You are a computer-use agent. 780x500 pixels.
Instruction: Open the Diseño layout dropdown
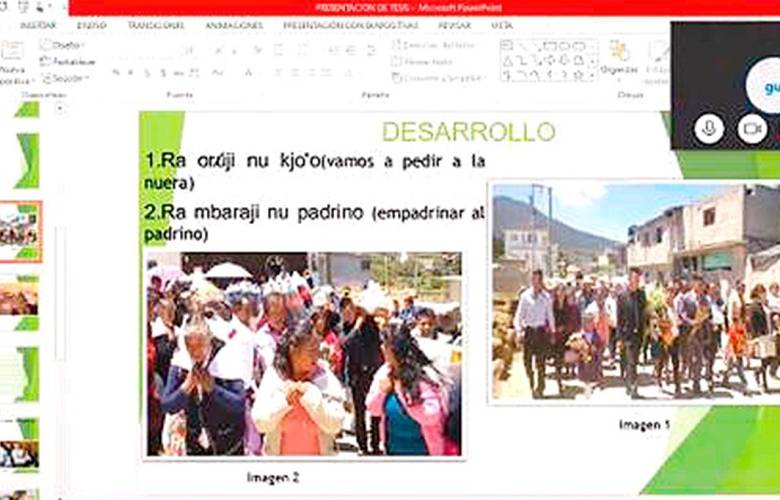[66, 45]
